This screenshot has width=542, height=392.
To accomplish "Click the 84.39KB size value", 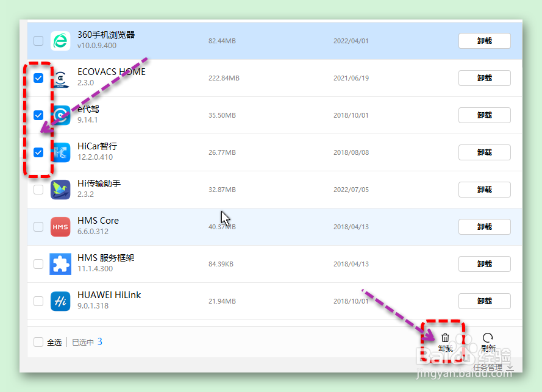I will tap(221, 264).
